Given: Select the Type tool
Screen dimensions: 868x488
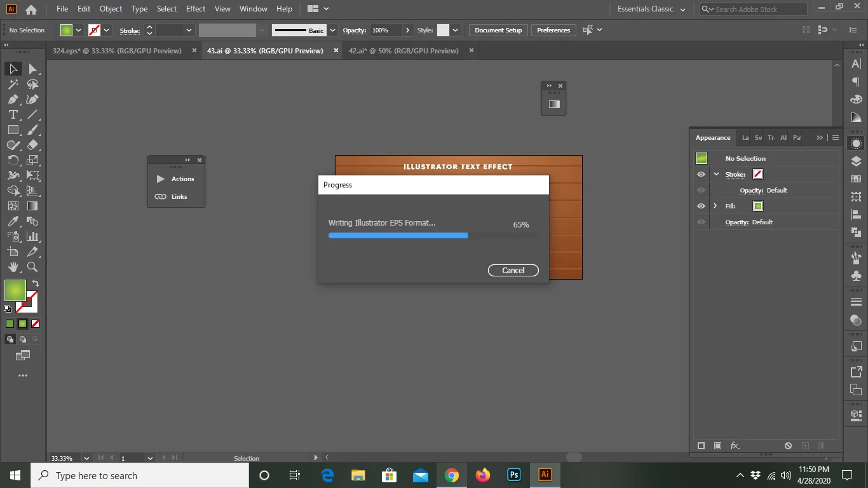Looking at the screenshot, I should coord(13,114).
